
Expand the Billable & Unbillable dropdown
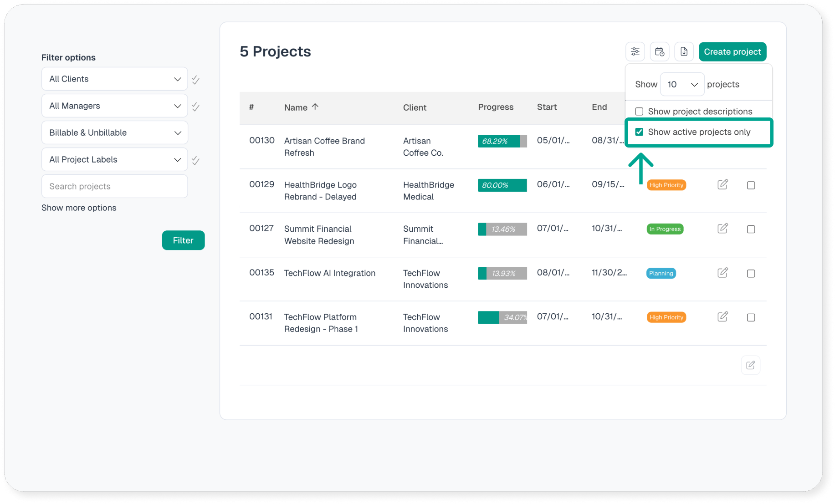[114, 133]
